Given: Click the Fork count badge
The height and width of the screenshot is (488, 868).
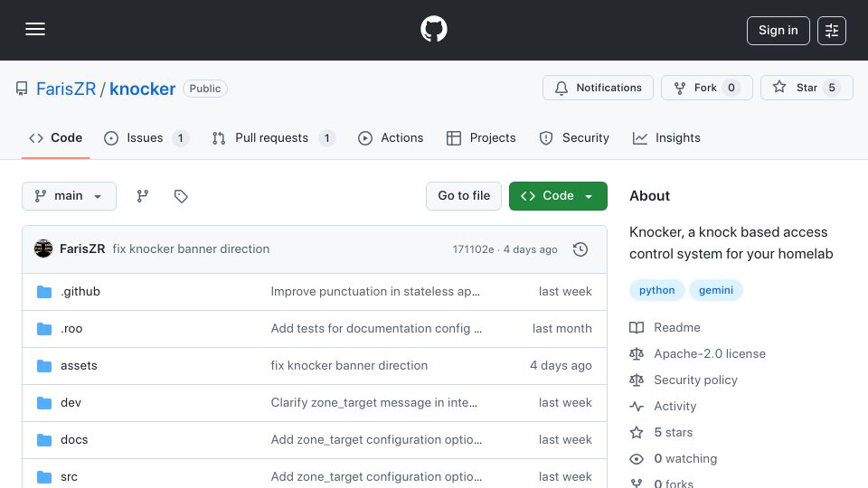Looking at the screenshot, I should (x=731, y=88).
